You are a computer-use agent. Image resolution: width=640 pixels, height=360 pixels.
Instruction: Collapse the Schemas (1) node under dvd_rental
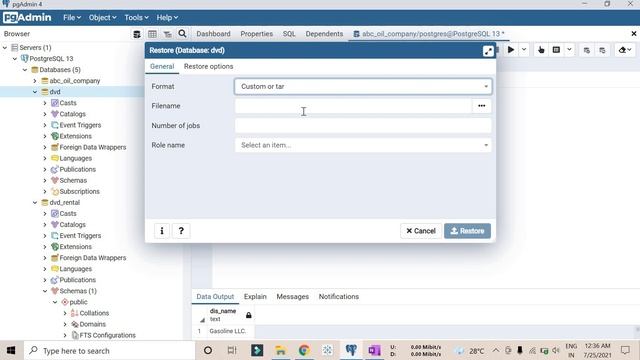[x=45, y=291]
